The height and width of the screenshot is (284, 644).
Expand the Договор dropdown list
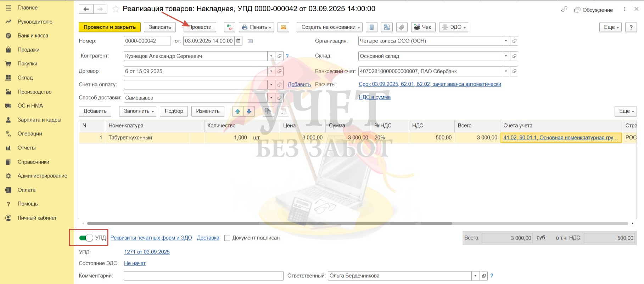[271, 71]
